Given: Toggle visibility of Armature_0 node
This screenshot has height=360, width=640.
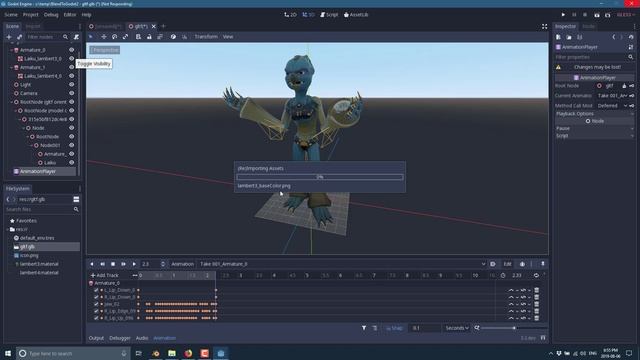Looking at the screenshot, I should pos(71,50).
